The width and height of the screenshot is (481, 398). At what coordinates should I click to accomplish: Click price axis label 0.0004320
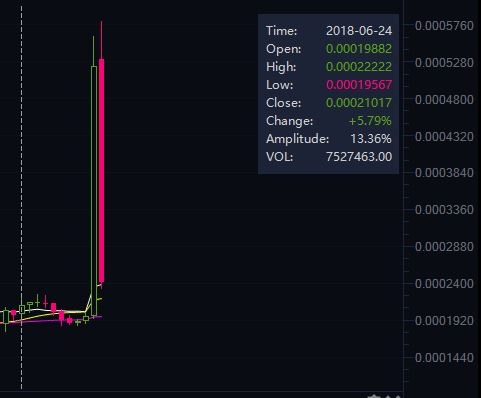(x=444, y=137)
